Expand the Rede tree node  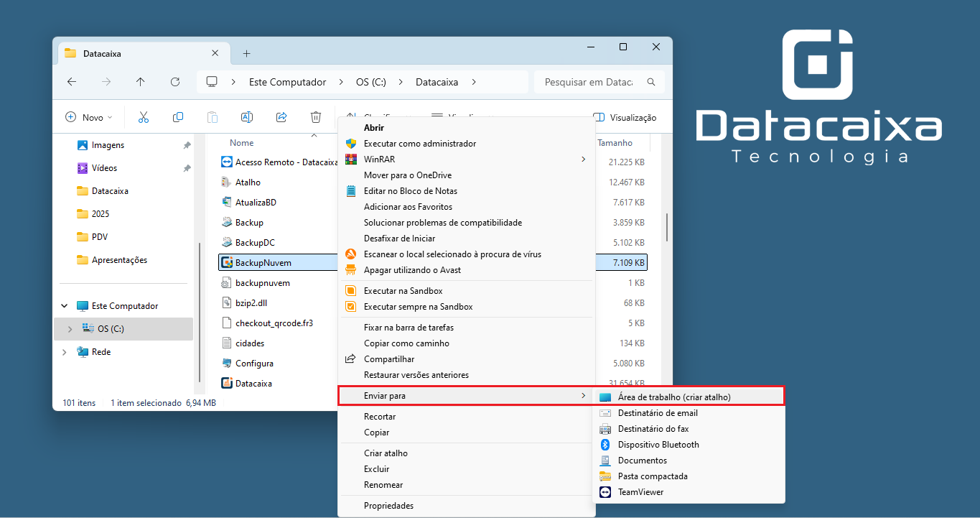[65, 352]
